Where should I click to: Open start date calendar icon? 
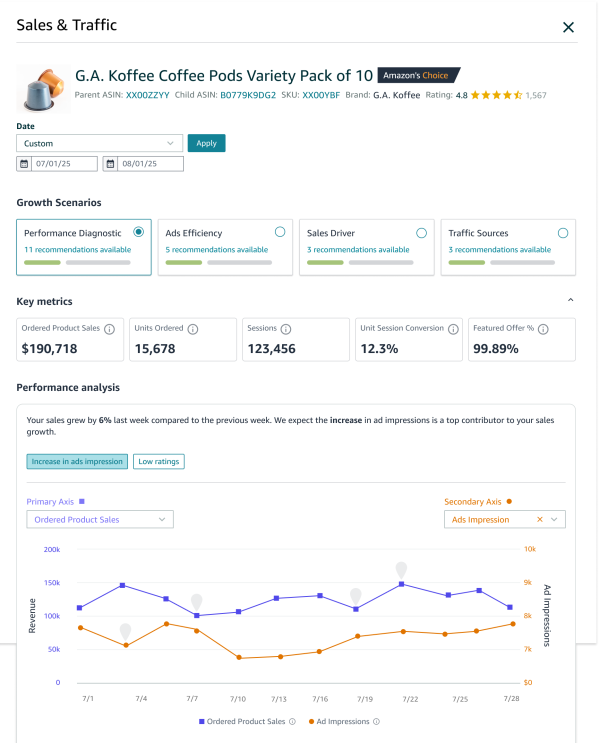pyautogui.click(x=24, y=164)
